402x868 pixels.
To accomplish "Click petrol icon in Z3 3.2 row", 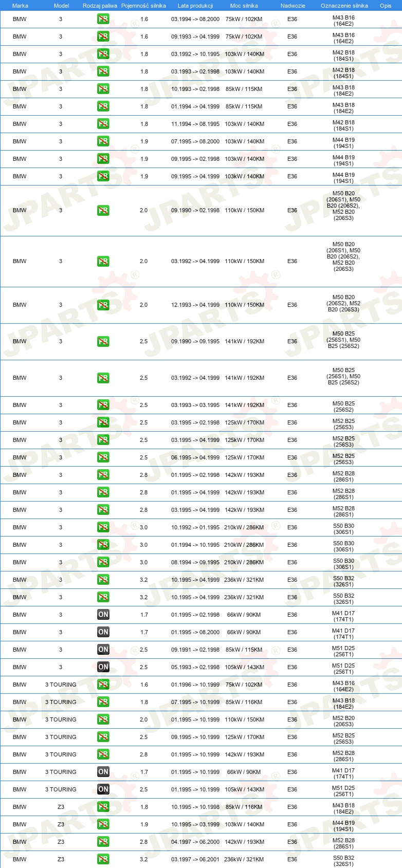I will (103, 859).
